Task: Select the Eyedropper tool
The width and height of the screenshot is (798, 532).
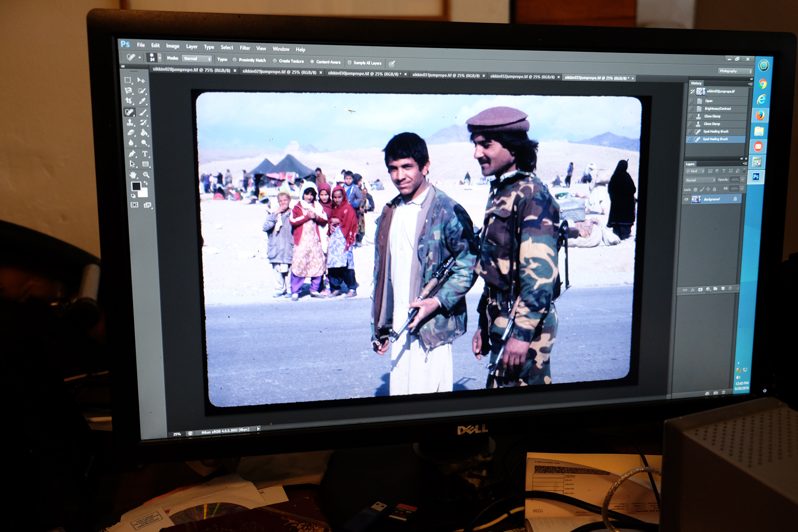Action: [x=142, y=101]
